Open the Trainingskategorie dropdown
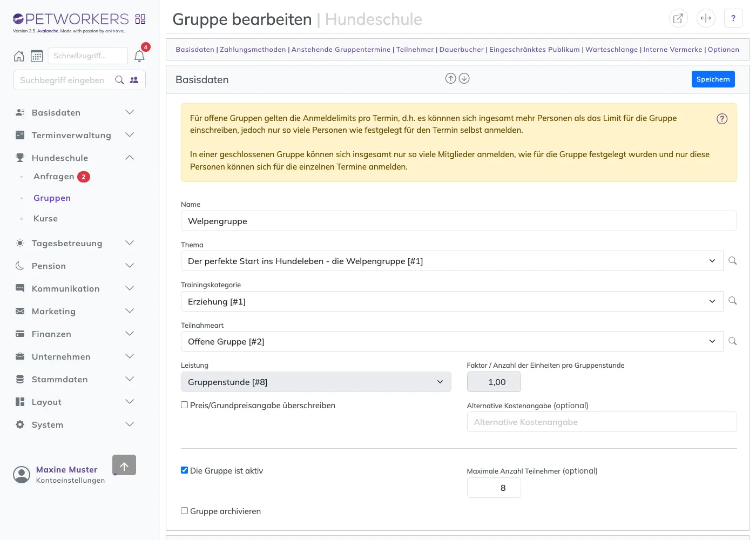The image size is (756, 540). [452, 301]
